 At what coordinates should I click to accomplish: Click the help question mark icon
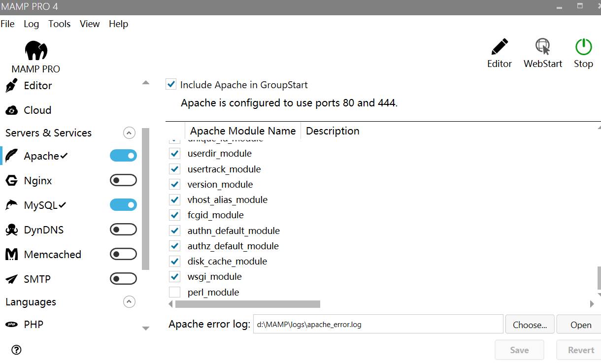tap(16, 350)
